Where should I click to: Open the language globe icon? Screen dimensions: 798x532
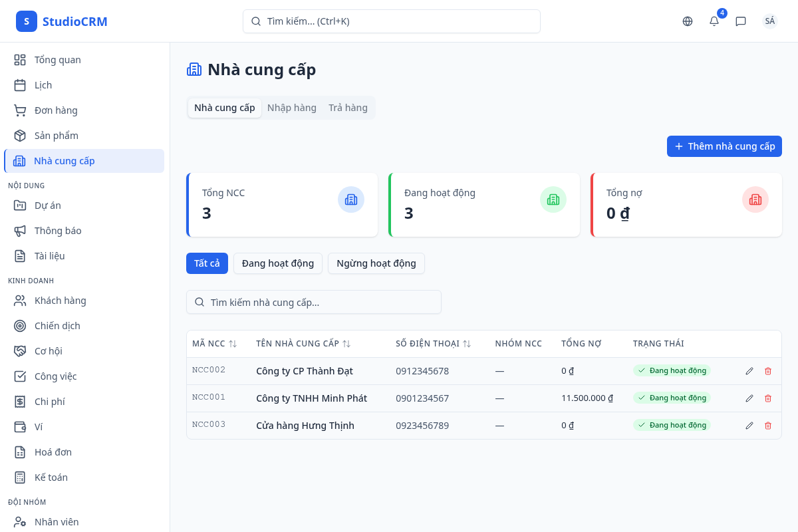688,21
